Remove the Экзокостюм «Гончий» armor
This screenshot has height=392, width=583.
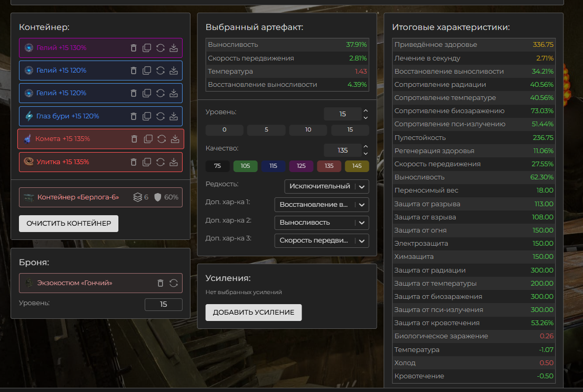[x=160, y=283]
